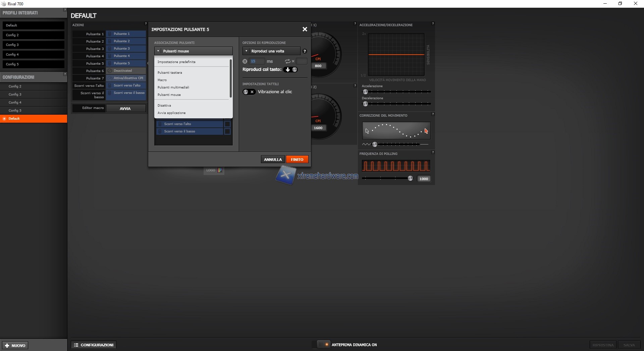644x351 pixels.
Task: Tick the checkbox beside Scorri verso il basso
Action: (227, 131)
